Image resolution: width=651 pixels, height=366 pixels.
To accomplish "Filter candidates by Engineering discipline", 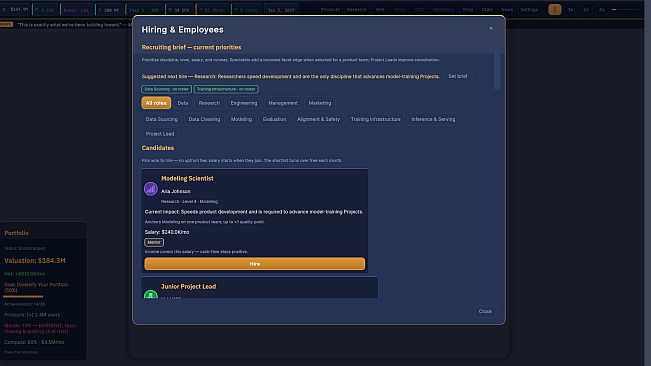I will pos(244,103).
